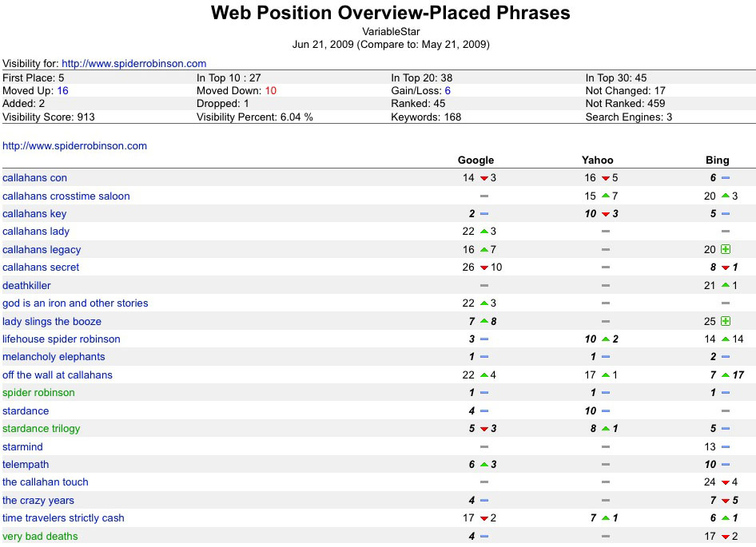
Task: Click green up arrow in time travelers Bing cell
Action: click(x=725, y=517)
